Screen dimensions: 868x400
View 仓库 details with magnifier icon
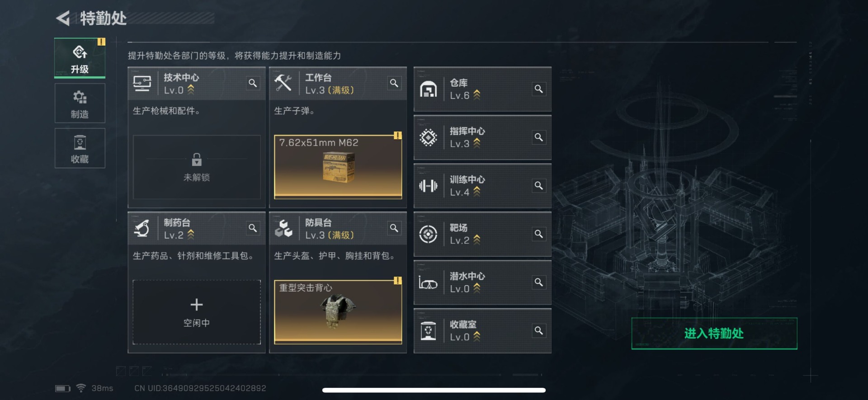pyautogui.click(x=538, y=89)
